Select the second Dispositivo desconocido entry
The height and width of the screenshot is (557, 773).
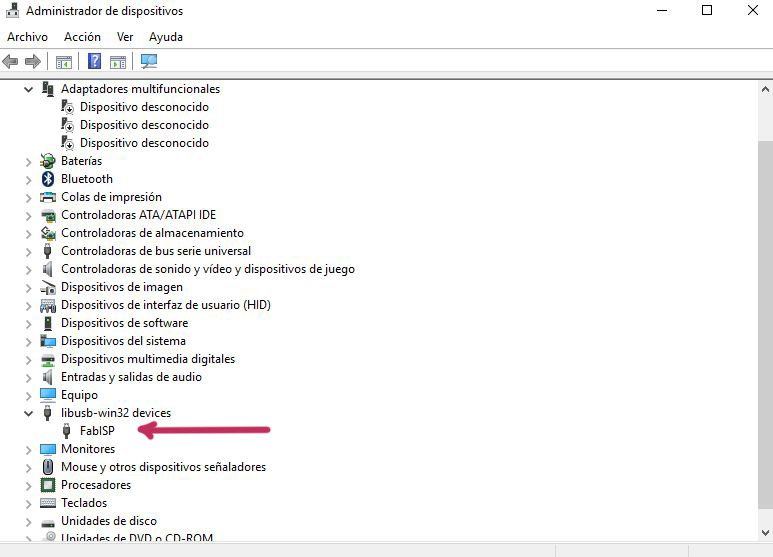click(144, 125)
